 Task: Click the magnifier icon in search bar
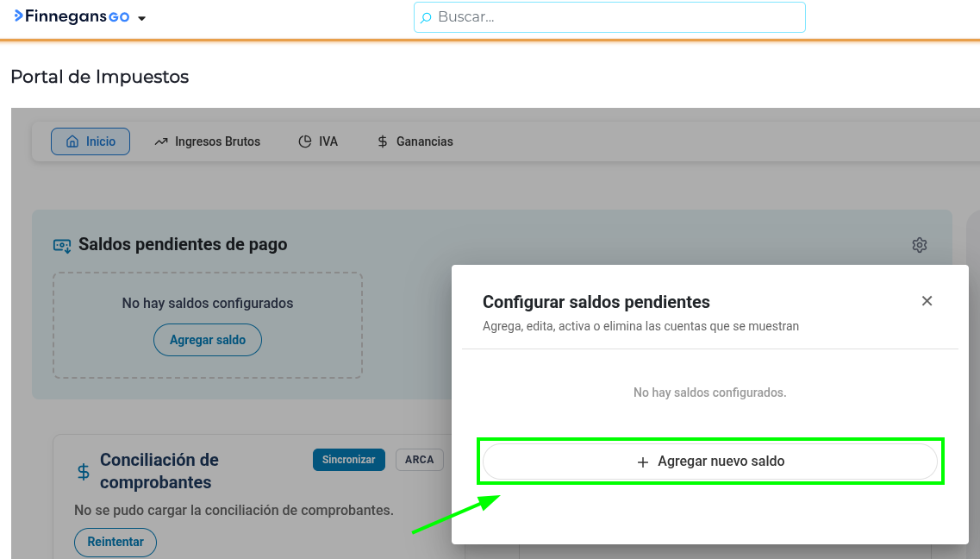(426, 17)
